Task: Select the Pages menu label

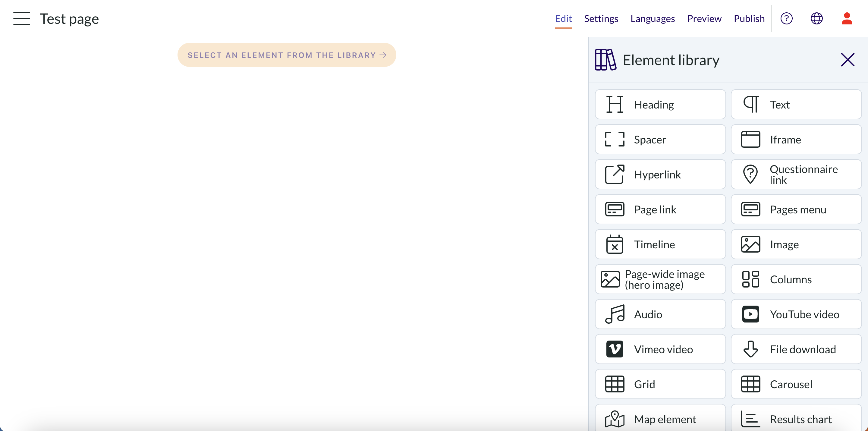Action: tap(798, 209)
